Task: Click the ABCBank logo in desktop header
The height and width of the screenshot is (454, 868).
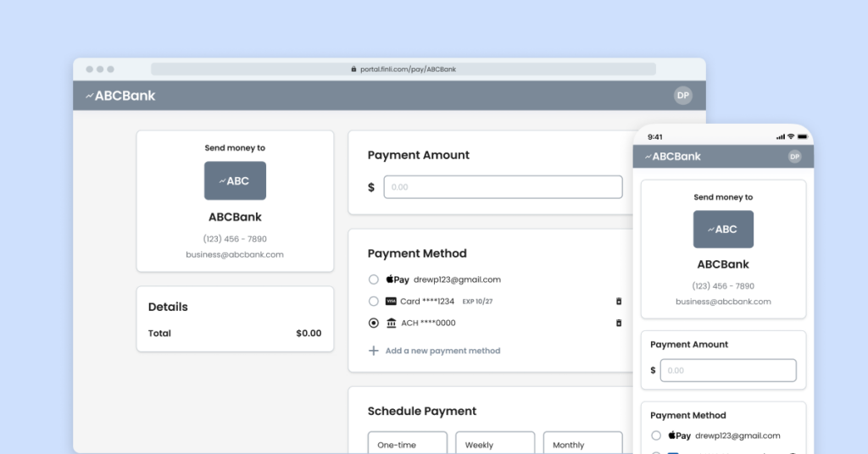Action: tap(120, 96)
